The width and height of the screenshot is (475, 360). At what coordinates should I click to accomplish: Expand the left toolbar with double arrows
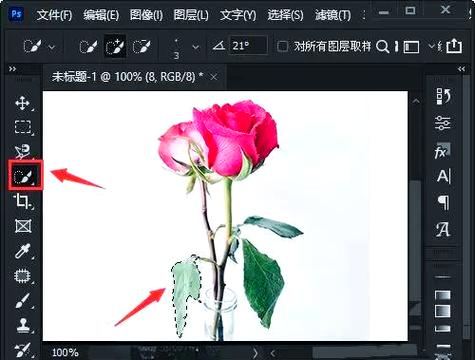(12, 69)
